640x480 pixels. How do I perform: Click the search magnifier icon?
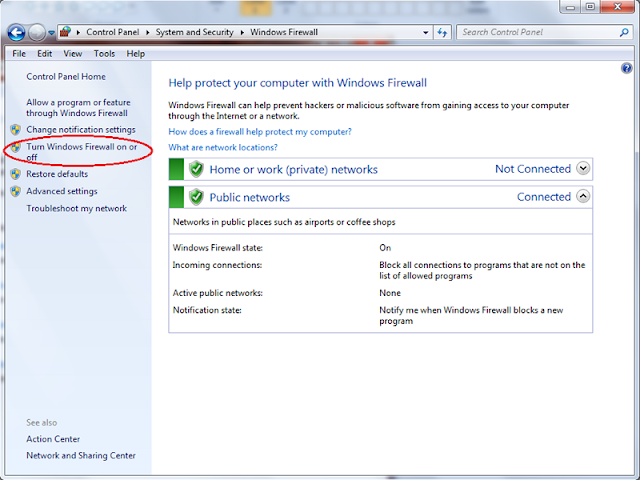[624, 32]
